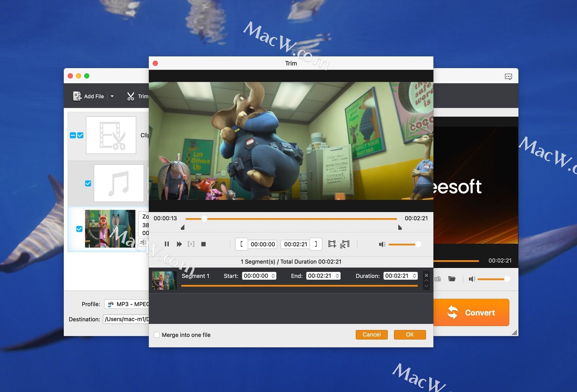Set start point with left bracket button
577x392 pixels.
pos(241,244)
